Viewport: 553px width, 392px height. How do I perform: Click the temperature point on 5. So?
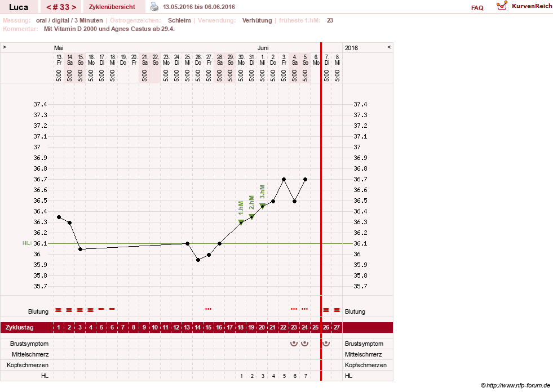point(306,180)
